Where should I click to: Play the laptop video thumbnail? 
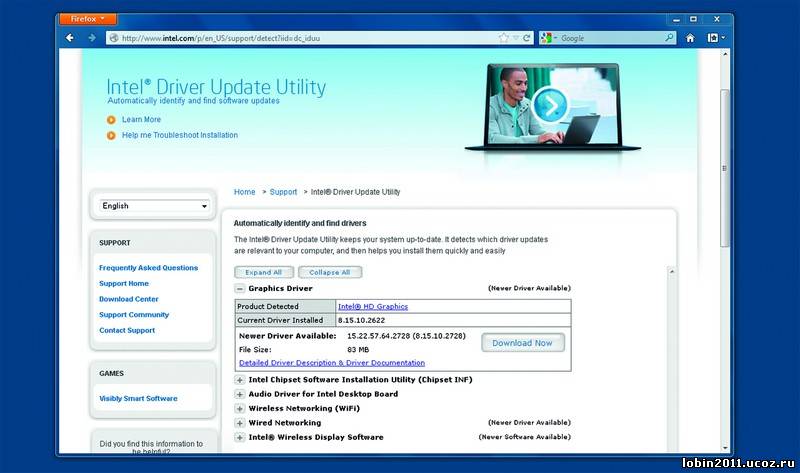(549, 105)
